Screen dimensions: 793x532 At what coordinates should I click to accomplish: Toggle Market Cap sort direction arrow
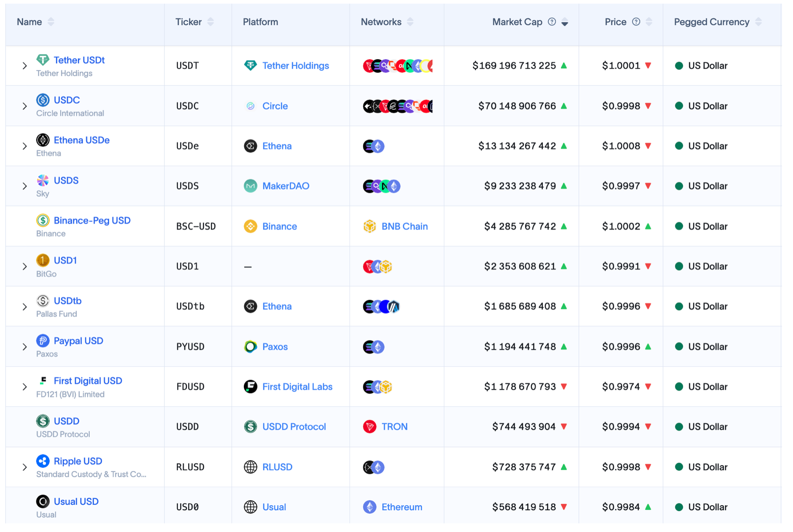[x=565, y=23]
